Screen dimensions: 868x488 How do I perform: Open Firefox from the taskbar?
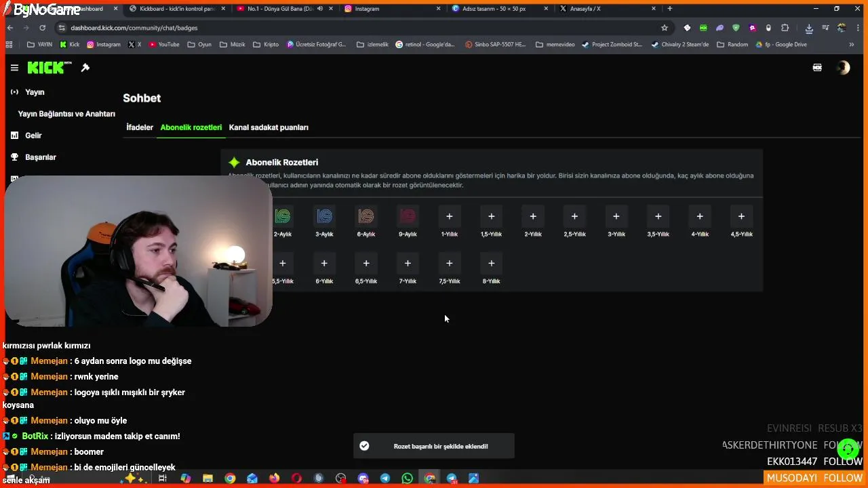tap(274, 479)
